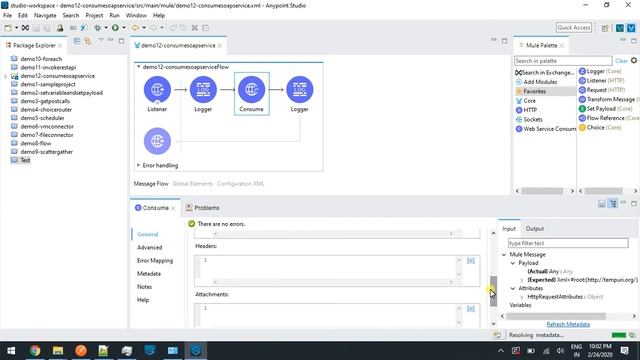Viewport: 640px width, 360px height.
Task: Open the Package Explorer view menu triangle
Action: pos(101,40)
